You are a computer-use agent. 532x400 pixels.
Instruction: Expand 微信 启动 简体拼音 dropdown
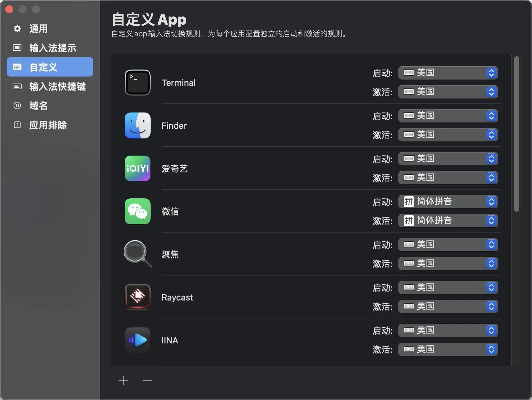(448, 202)
